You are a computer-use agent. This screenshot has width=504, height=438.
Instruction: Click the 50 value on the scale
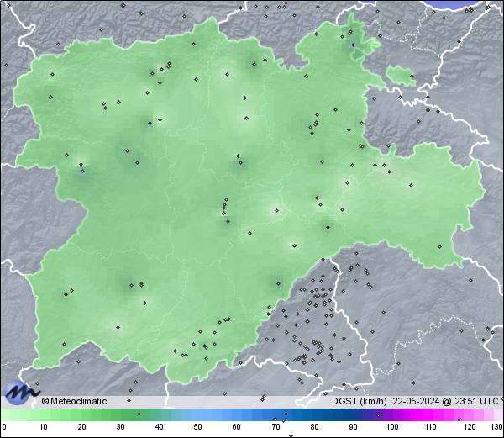pyautogui.click(x=197, y=427)
